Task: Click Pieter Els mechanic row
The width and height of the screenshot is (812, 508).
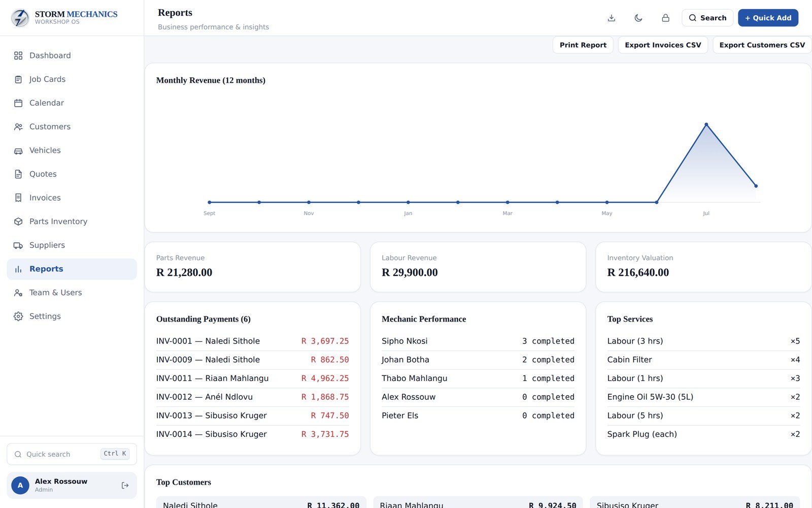Action: pyautogui.click(x=478, y=416)
